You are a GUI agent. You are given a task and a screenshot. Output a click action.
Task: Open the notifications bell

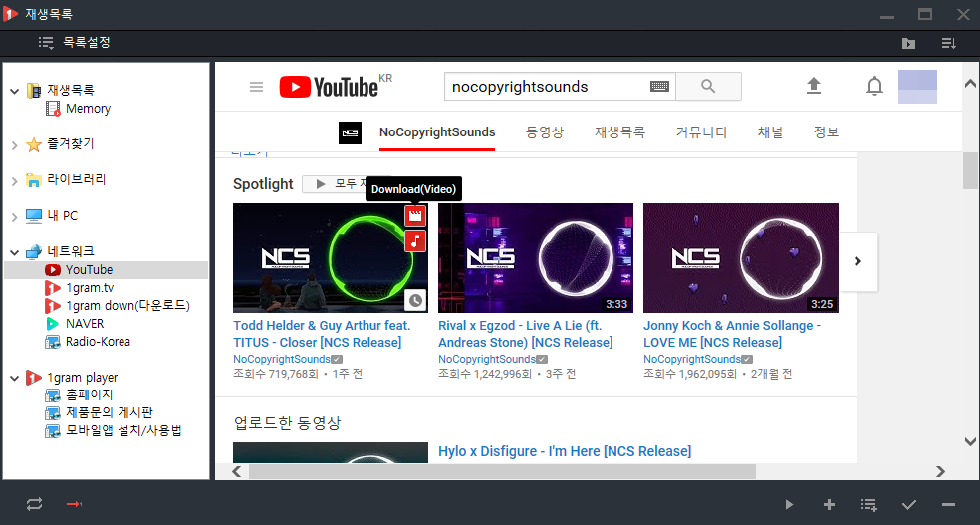(875, 86)
